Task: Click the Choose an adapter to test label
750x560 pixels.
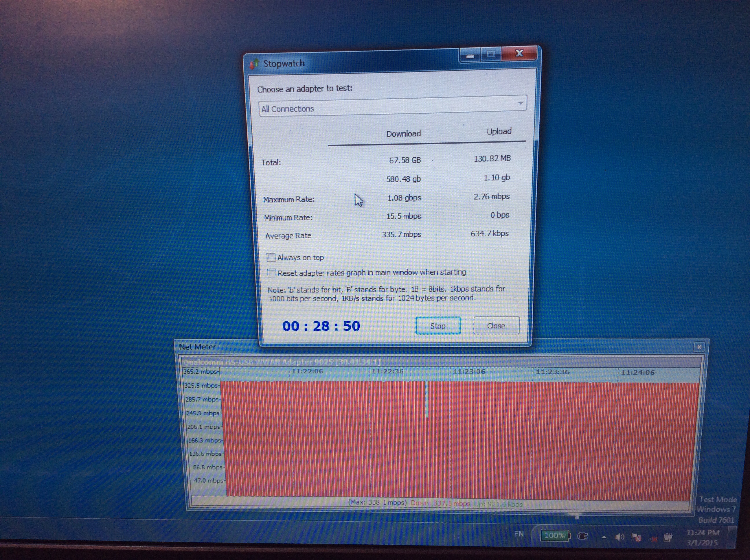Action: [304, 89]
